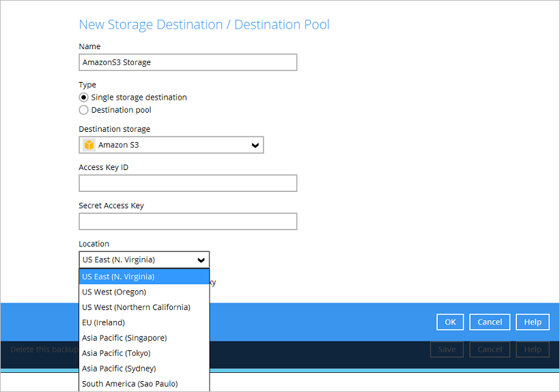Click inside the Name text field
The image size is (560, 392).
click(x=188, y=62)
